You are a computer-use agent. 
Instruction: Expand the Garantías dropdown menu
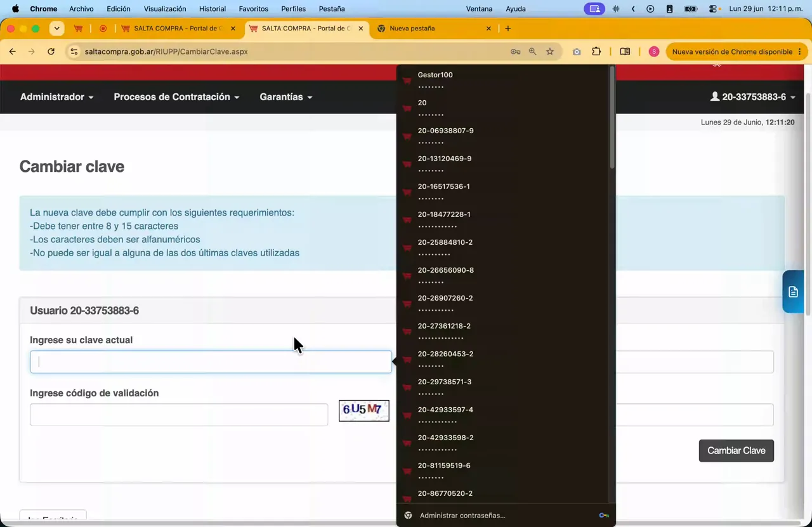[x=286, y=97]
